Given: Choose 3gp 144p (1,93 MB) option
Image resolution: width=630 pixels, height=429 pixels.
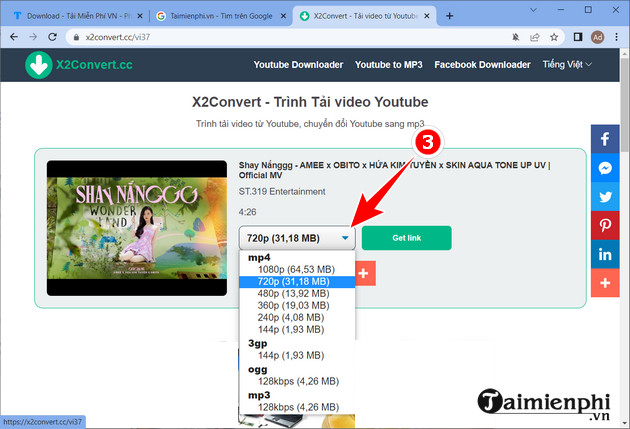Looking at the screenshot, I should pos(297,355).
